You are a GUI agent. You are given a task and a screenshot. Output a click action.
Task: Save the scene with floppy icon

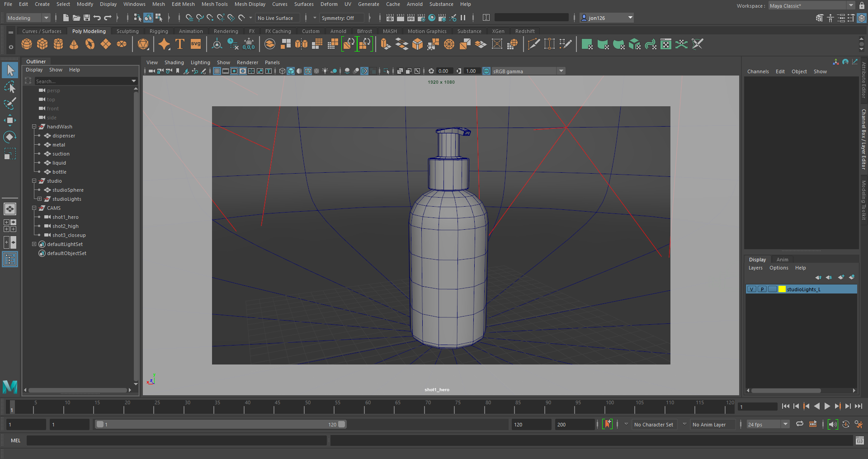86,18
